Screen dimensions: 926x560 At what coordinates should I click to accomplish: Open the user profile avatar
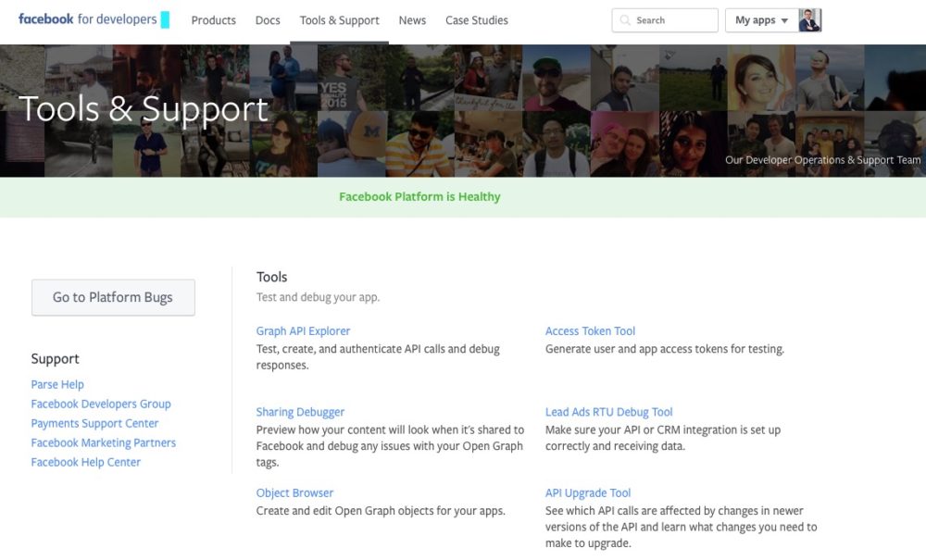(x=809, y=20)
